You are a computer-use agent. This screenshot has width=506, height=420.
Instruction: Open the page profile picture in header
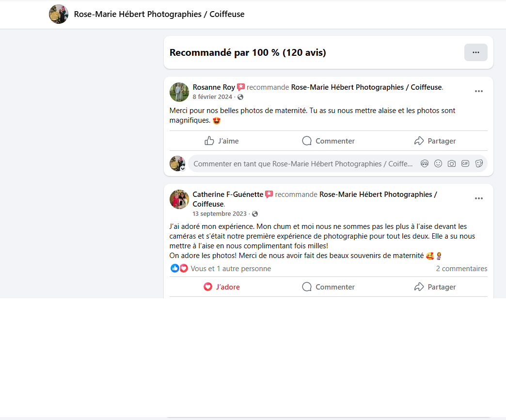59,14
